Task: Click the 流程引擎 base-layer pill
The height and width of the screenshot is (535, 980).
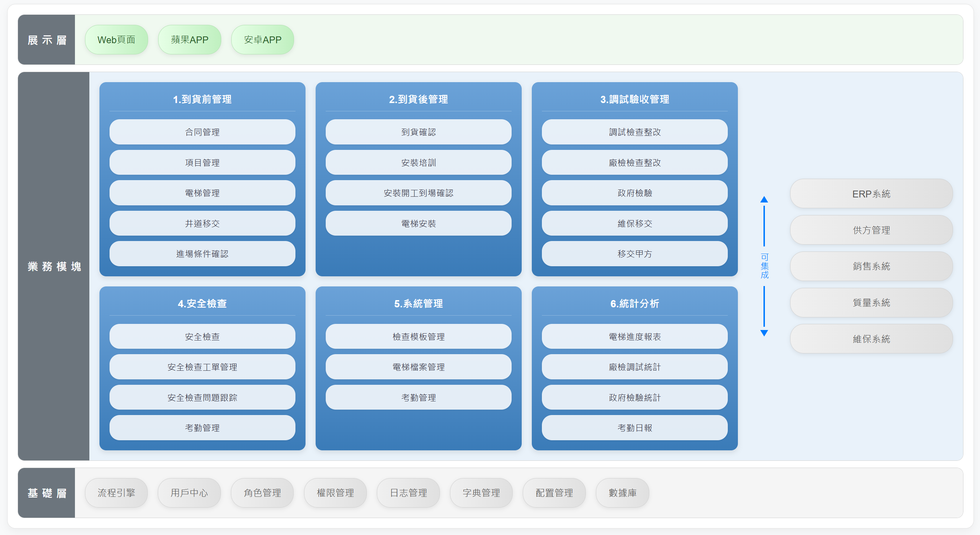Action: [116, 493]
